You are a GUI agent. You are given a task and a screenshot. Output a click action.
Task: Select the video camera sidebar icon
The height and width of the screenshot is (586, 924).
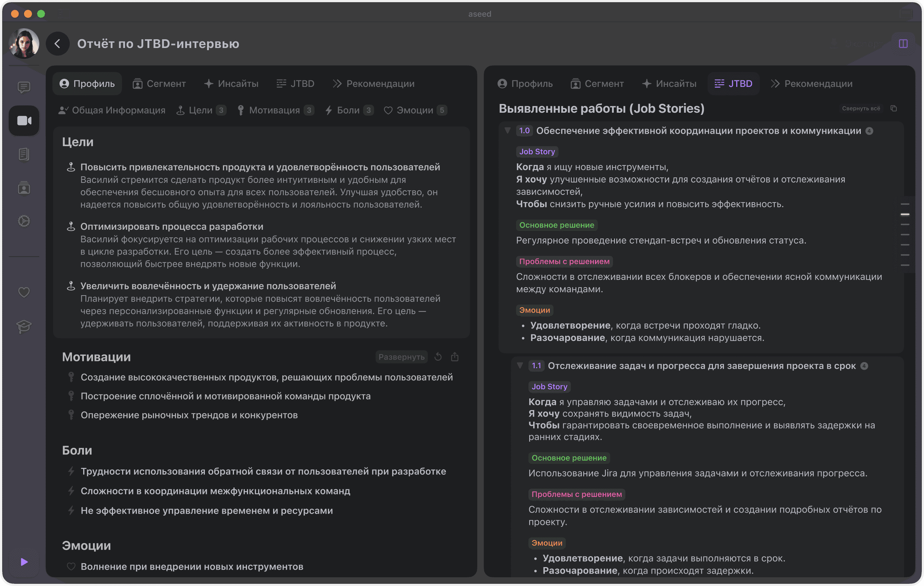click(x=24, y=121)
